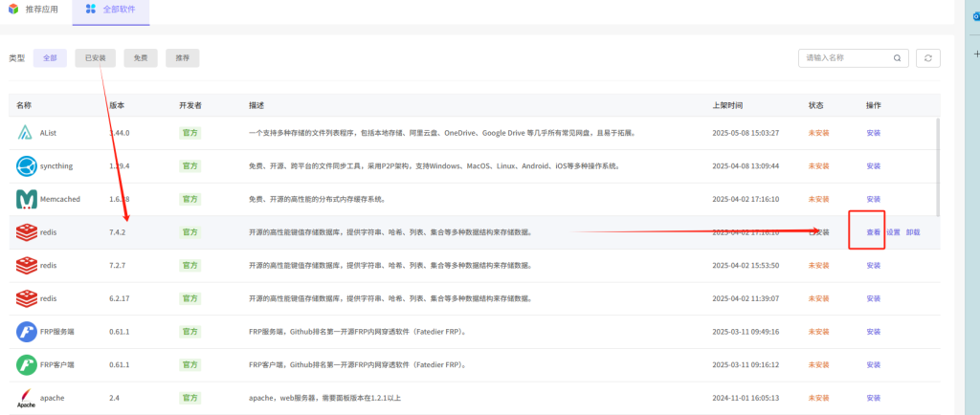
Task: Click the AList description text
Action: [x=442, y=133]
